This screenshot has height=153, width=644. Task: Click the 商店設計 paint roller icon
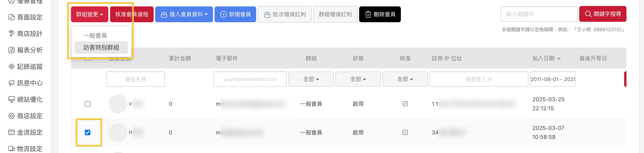click(12, 34)
